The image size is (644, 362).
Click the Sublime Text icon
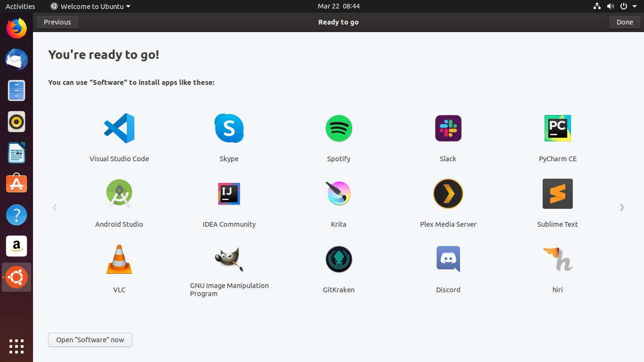[558, 194]
